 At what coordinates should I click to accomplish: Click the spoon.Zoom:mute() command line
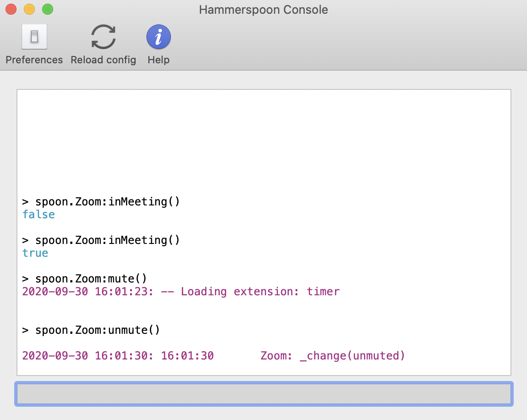[84, 279]
